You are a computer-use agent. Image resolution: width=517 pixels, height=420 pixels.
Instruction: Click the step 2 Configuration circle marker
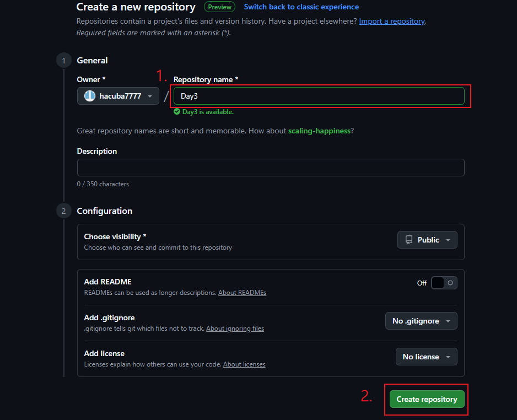(x=63, y=211)
